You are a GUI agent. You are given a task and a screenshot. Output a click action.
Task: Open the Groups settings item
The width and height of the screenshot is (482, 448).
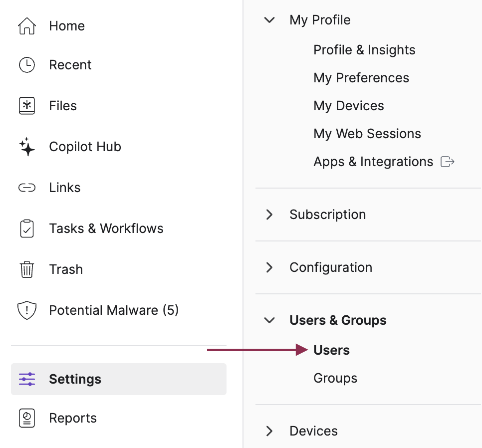click(x=335, y=378)
